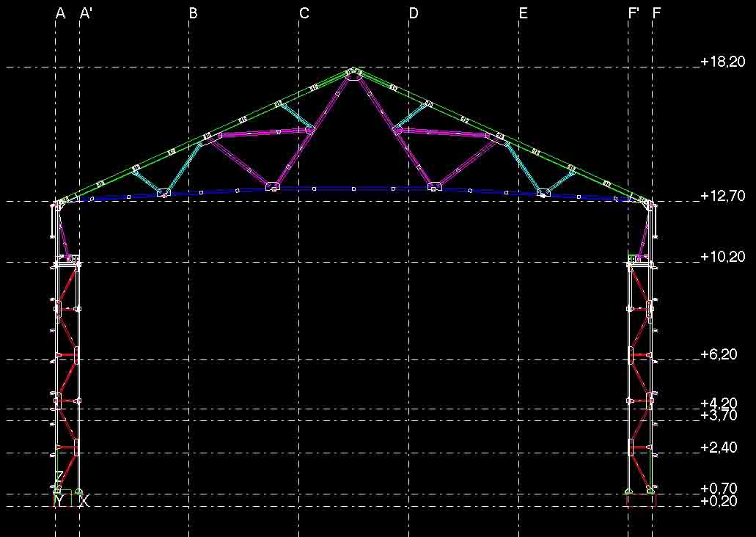Click the Y axis label of UCS icon
The image size is (756, 537).
coord(59,502)
